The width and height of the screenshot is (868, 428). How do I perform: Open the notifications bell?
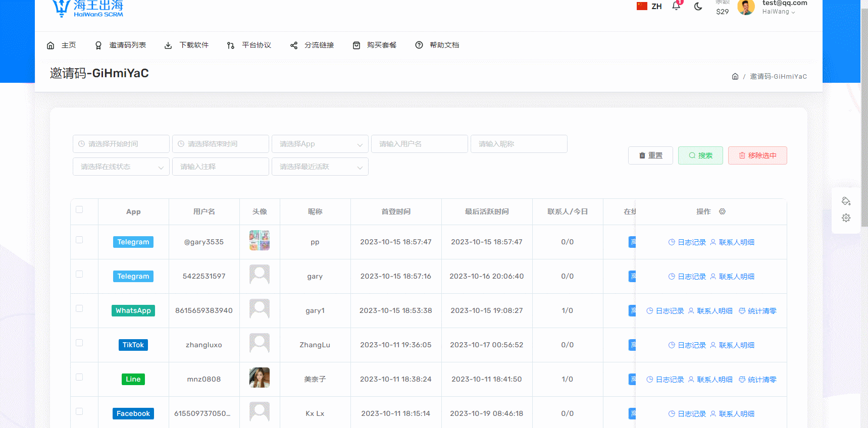(x=676, y=6)
